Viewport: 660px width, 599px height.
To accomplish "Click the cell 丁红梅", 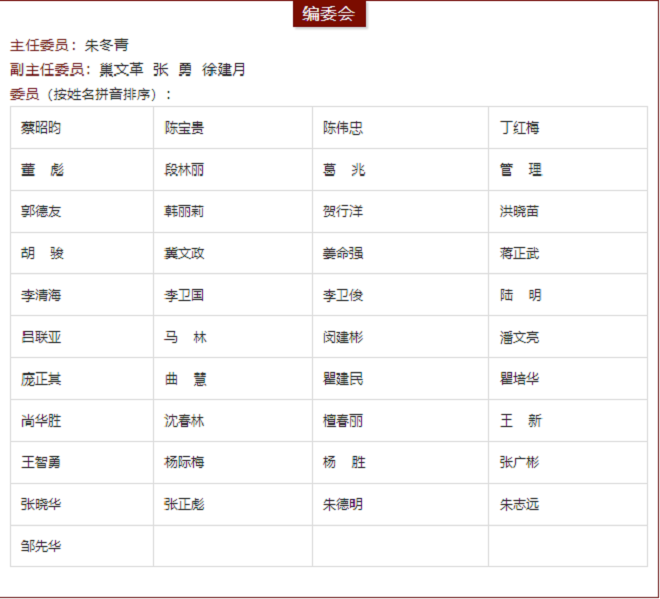I will tap(568, 128).
